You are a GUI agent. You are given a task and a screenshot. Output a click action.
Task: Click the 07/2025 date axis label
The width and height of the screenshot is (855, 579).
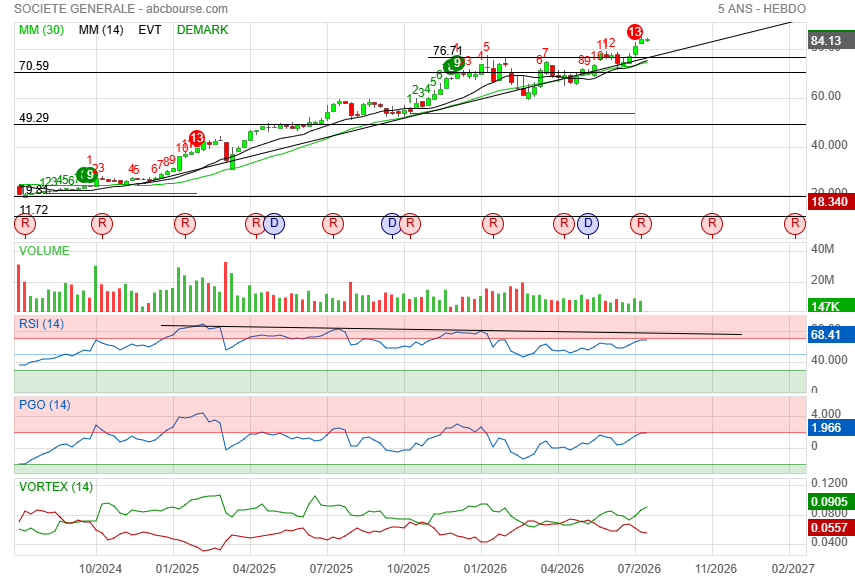pos(331,569)
